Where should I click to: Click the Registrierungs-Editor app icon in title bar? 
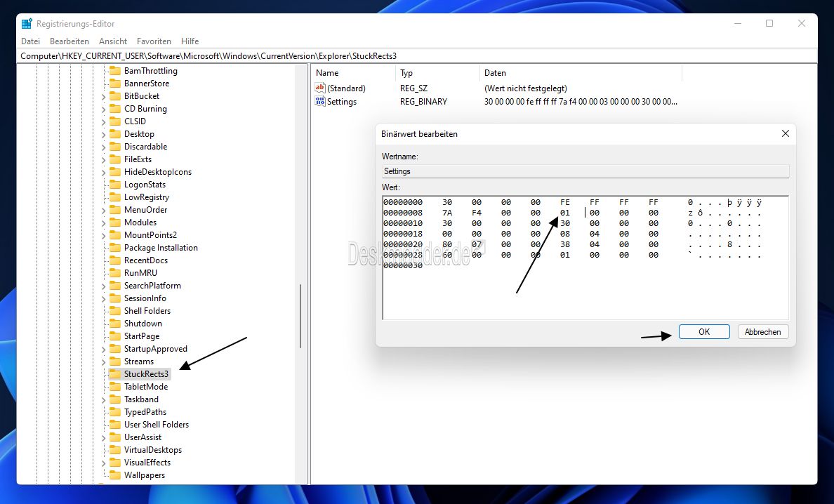coord(27,23)
